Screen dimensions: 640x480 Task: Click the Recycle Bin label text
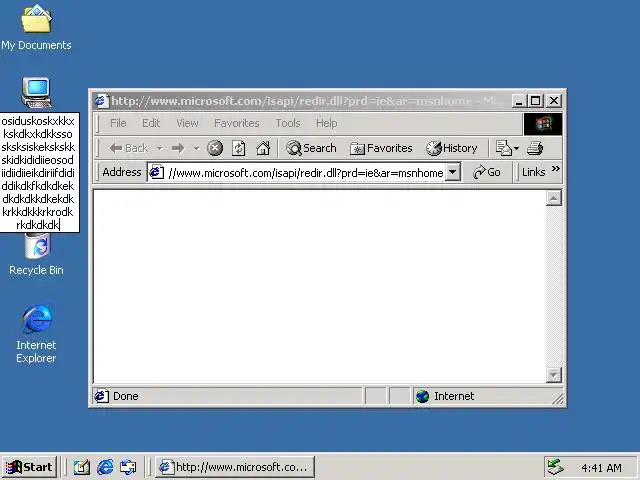pos(36,270)
